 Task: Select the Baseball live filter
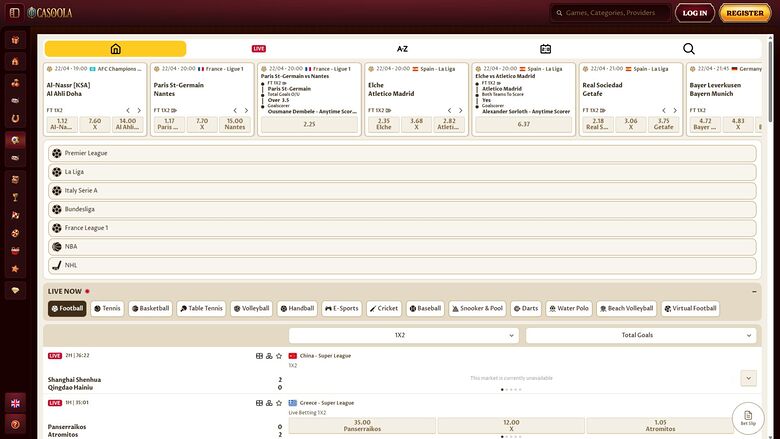425,308
